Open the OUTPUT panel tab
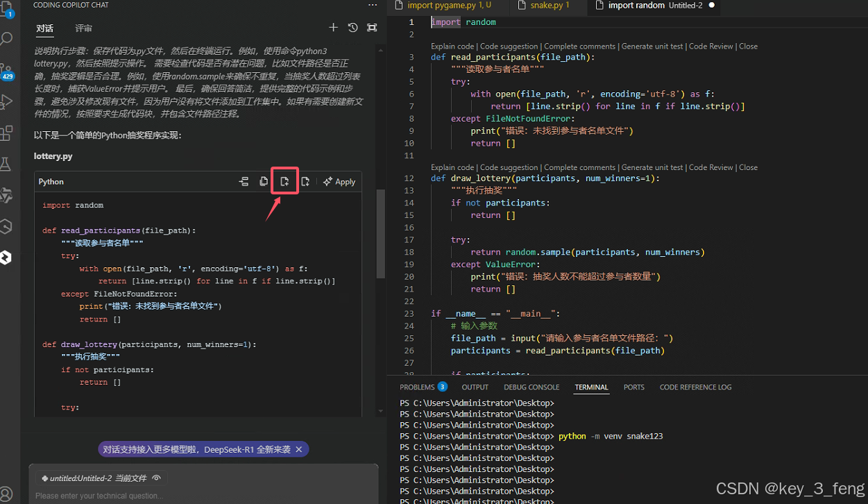 (475, 387)
